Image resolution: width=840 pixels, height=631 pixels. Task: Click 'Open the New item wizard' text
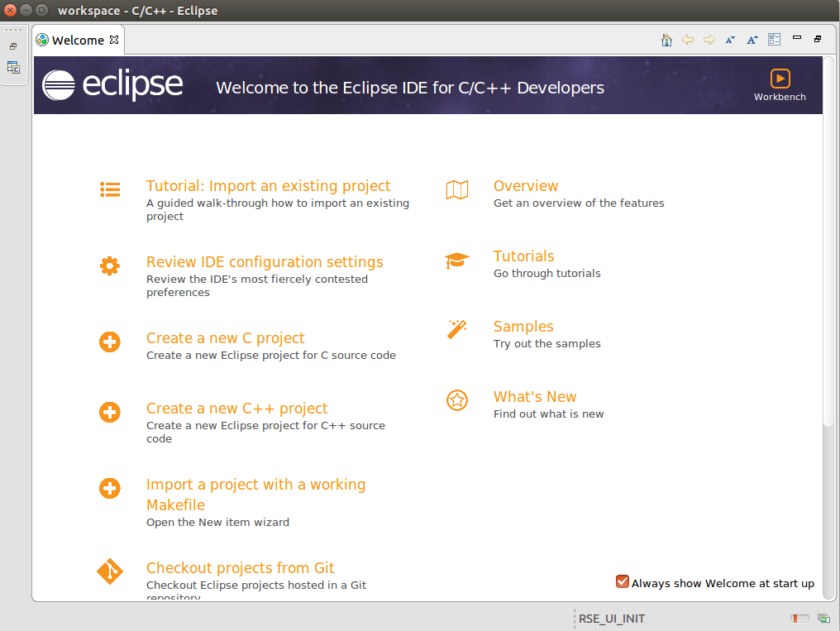(x=217, y=523)
